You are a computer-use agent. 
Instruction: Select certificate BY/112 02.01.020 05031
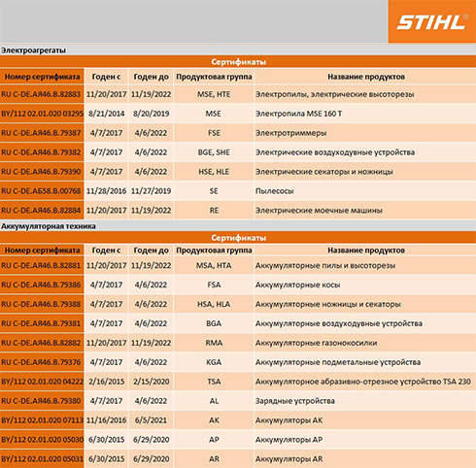42,459
